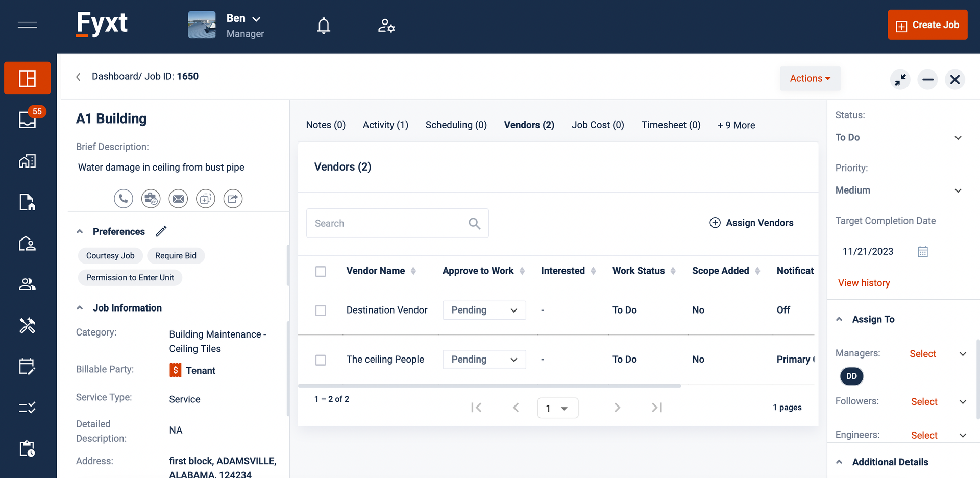This screenshot has width=980, height=478.
Task: Switch to the Notes (0) tab
Action: coord(326,125)
